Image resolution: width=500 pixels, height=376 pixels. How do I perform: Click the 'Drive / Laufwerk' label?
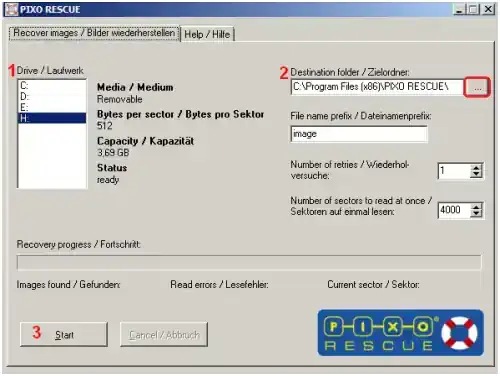point(50,71)
